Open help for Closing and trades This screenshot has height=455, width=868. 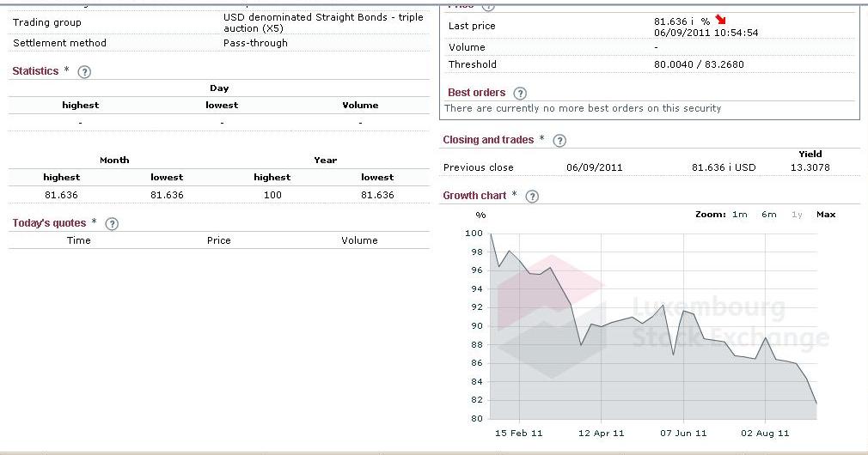pos(559,141)
